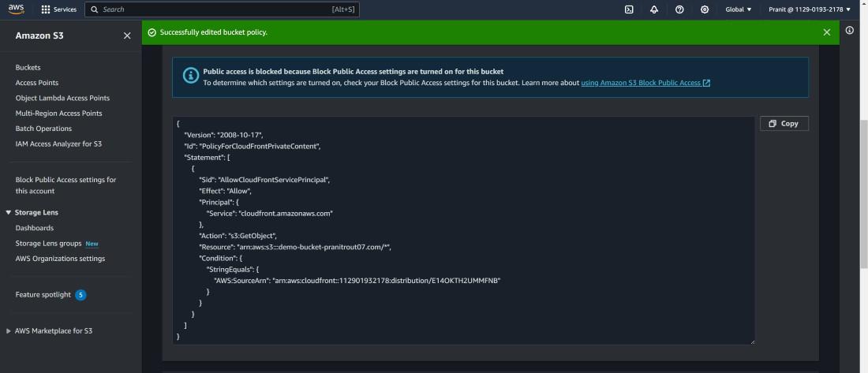Expand the Global region dropdown

click(739, 9)
